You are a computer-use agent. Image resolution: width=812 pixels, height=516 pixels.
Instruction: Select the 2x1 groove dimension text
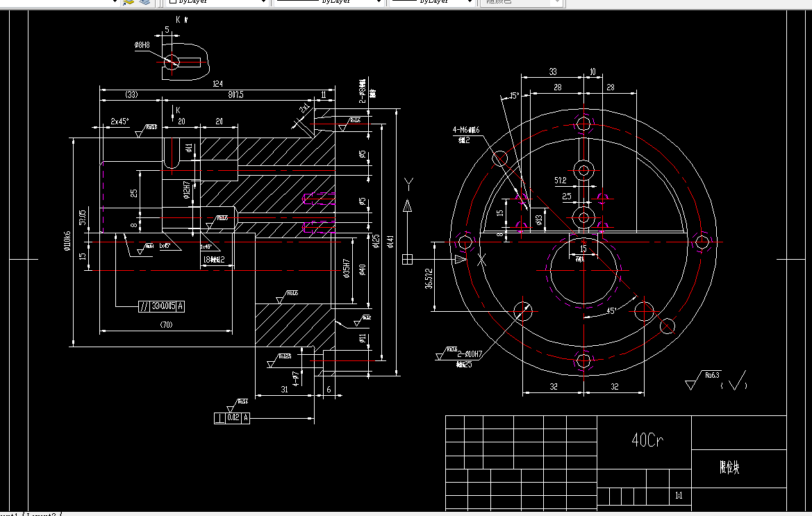point(304,108)
